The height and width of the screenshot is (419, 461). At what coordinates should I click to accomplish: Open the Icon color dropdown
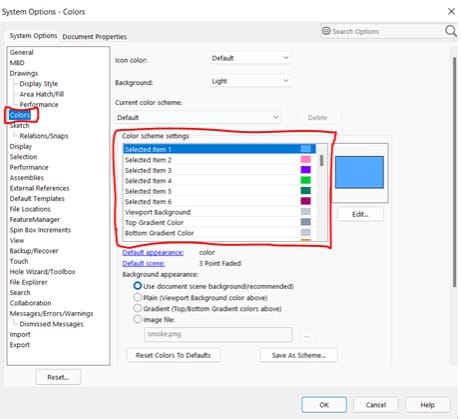point(250,58)
